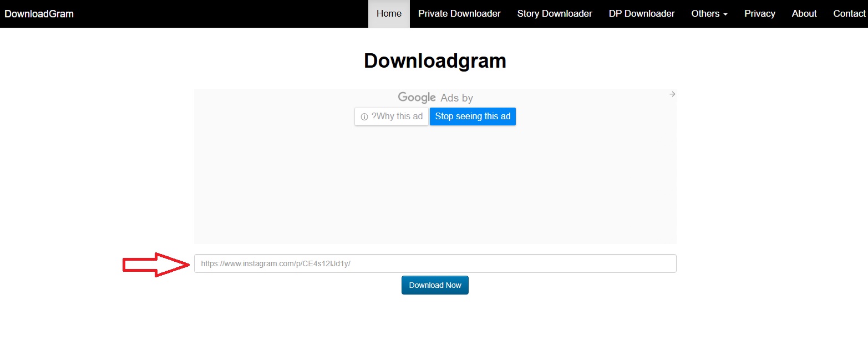Viewport: 868px width, 350px height.
Task: Open the Contact page
Action: 849,14
